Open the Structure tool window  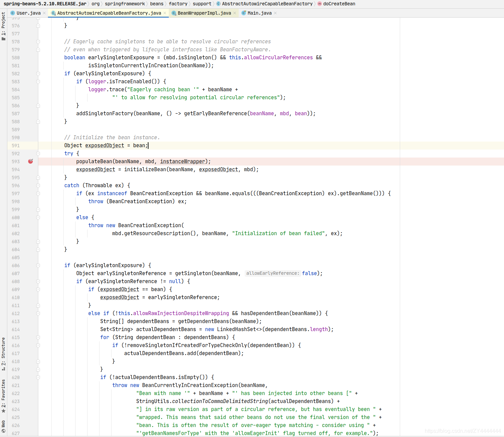3,354
